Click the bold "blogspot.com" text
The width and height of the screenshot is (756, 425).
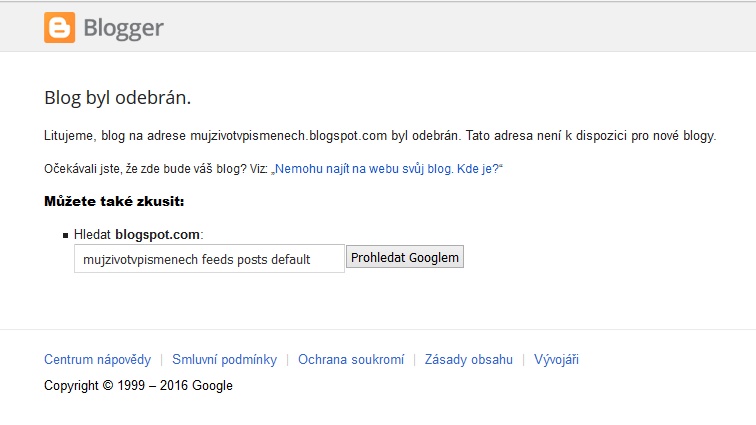pos(158,234)
